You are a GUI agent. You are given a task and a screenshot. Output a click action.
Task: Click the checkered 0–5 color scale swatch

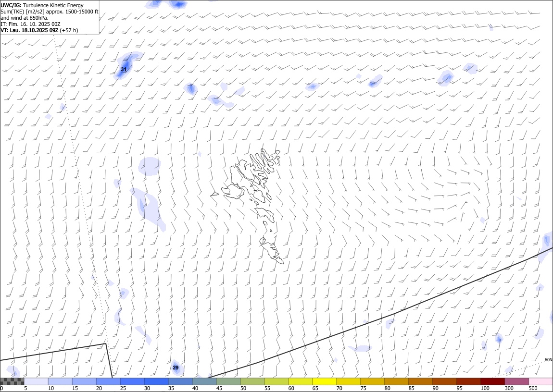tap(12, 381)
